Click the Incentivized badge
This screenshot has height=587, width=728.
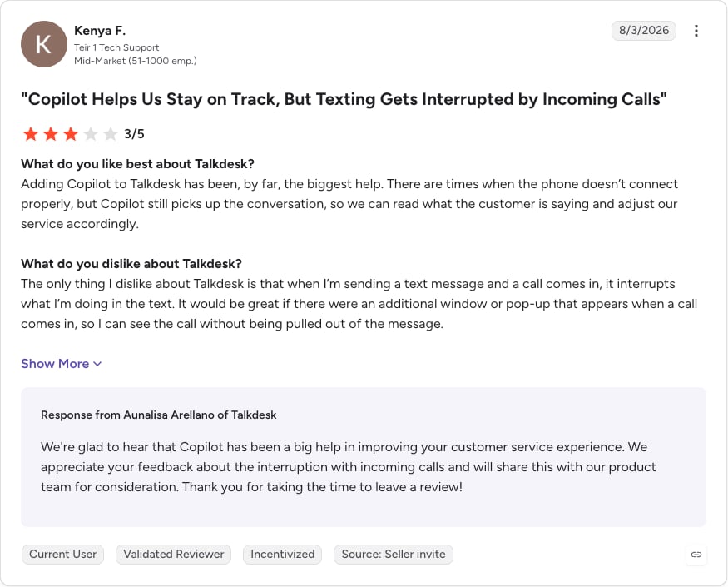[x=282, y=554]
